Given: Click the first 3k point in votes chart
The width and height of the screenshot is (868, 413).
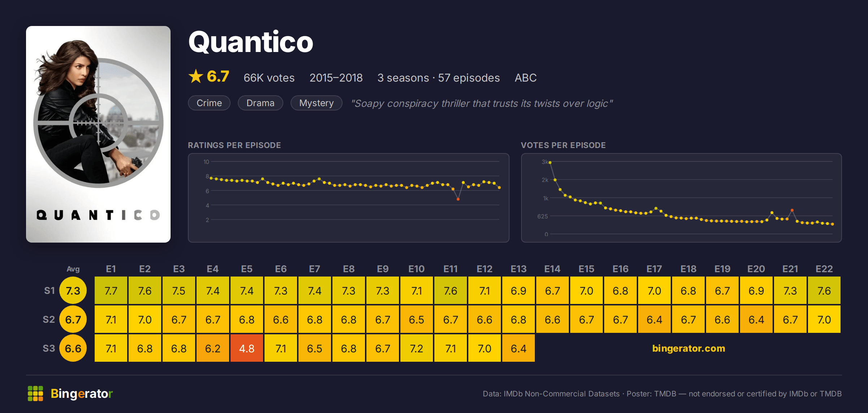Looking at the screenshot, I should [550, 162].
